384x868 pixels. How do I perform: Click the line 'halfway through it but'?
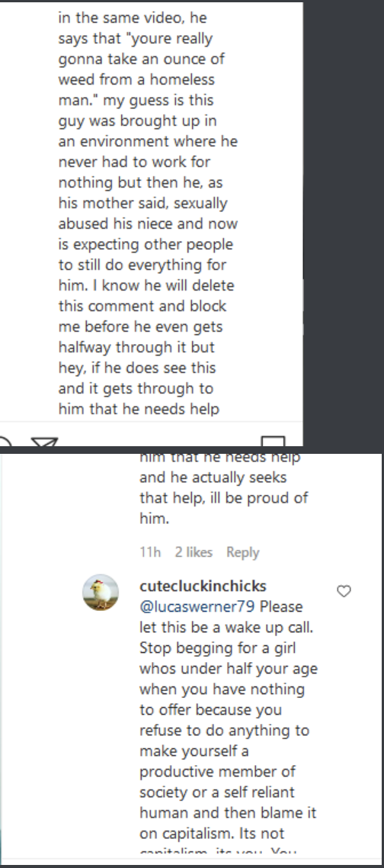pyautogui.click(x=136, y=347)
